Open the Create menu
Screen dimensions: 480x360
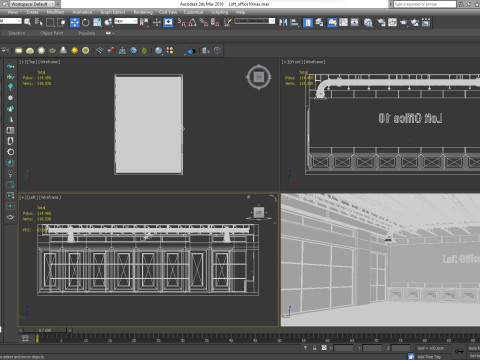32,12
